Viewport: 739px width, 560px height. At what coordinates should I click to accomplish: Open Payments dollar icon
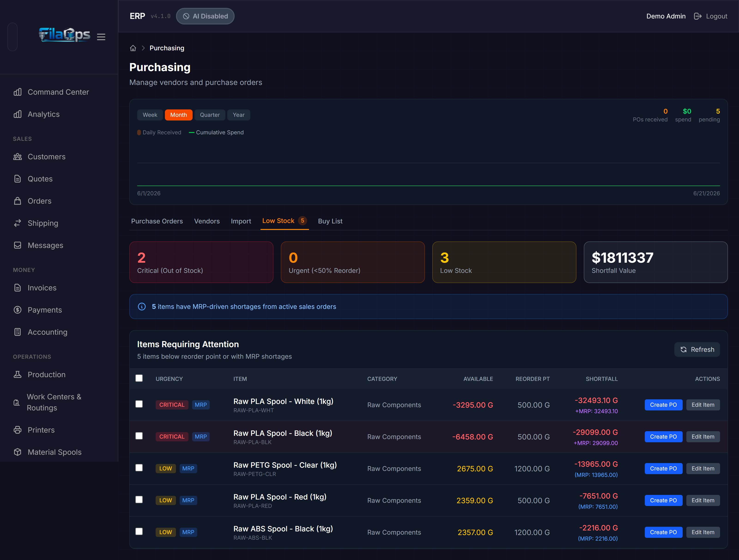(18, 310)
